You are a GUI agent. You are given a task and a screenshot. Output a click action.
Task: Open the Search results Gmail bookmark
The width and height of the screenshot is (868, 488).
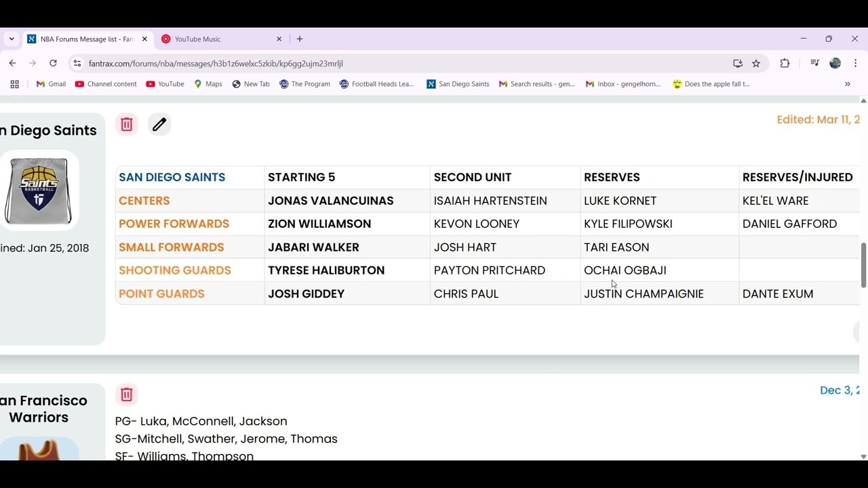click(x=536, y=84)
